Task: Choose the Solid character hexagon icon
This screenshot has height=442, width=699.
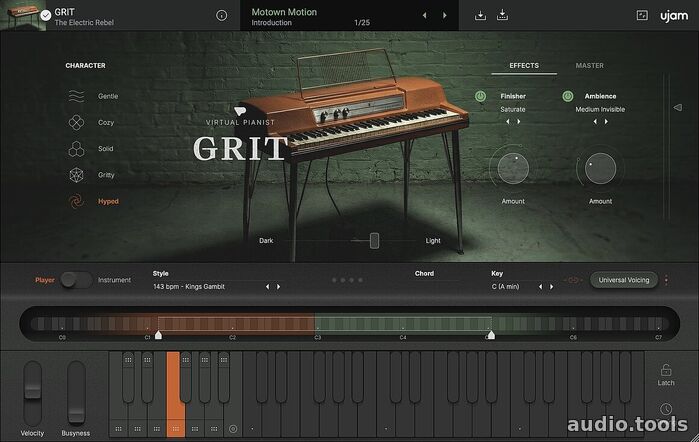Action: [76, 149]
